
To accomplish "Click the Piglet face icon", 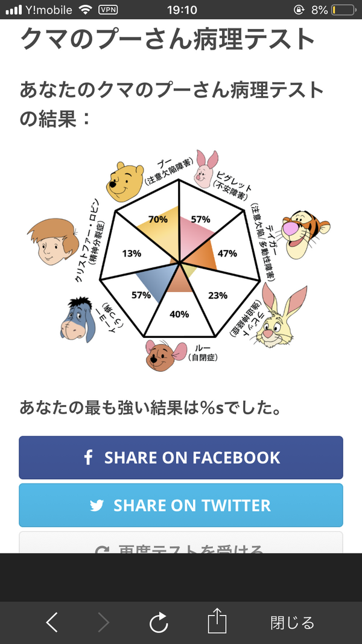I will point(206,169).
